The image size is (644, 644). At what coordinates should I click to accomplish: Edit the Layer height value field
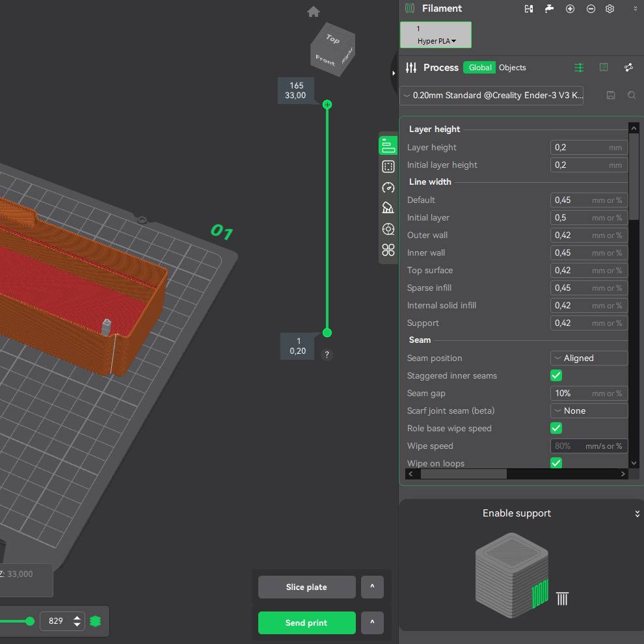(x=589, y=148)
